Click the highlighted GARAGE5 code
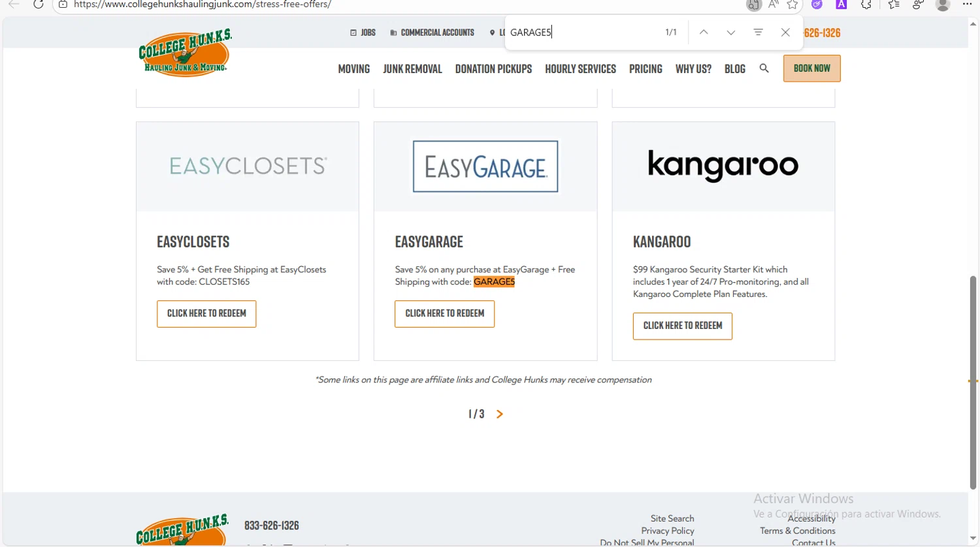980x547 pixels. 494,282
